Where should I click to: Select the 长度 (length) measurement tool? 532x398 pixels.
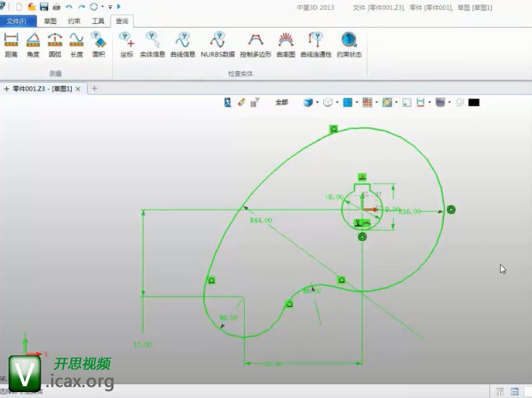pyautogui.click(x=76, y=45)
